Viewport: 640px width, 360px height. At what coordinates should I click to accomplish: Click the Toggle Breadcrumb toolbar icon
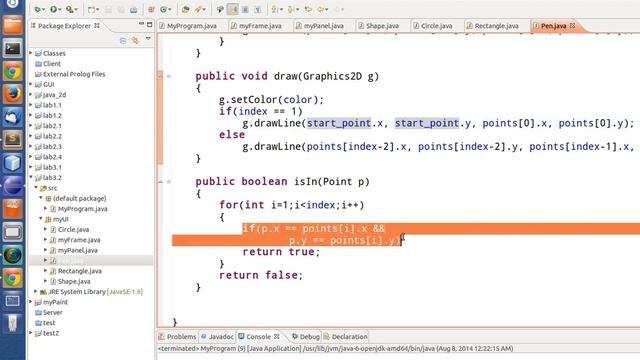220,9
